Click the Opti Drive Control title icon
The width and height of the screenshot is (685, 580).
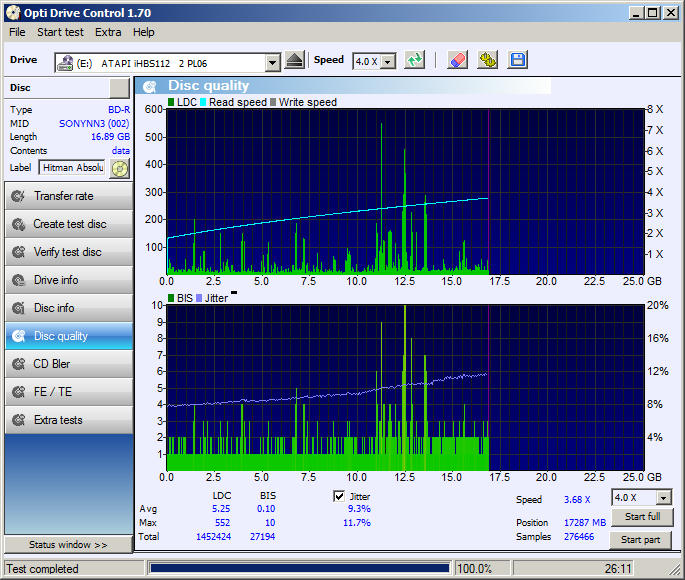click(13, 13)
